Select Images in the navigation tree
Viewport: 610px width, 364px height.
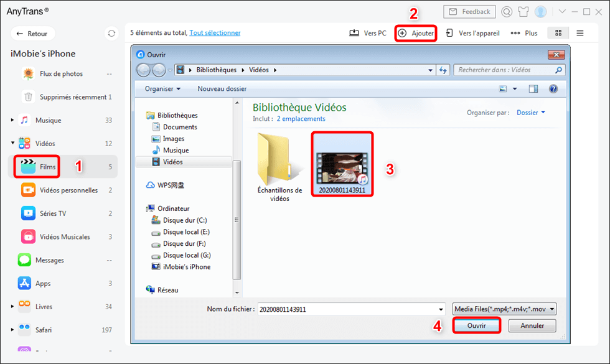click(174, 139)
